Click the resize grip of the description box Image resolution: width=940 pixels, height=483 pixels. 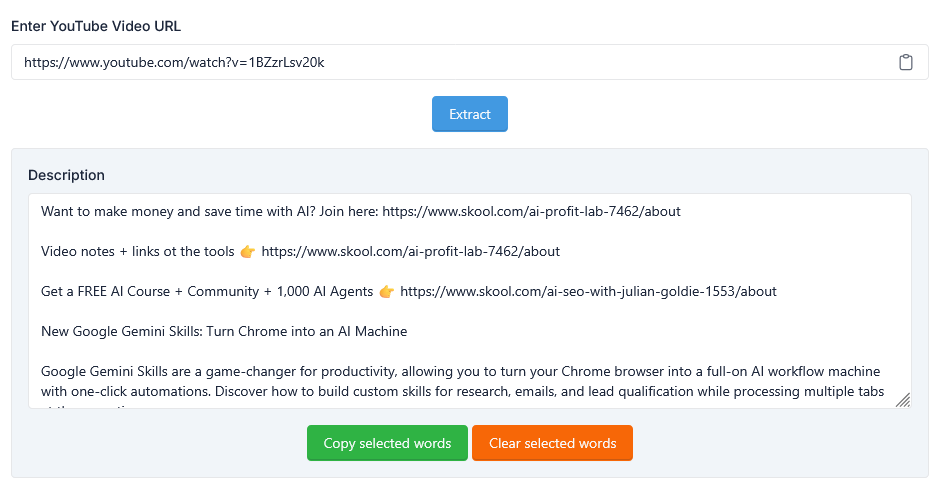902,400
